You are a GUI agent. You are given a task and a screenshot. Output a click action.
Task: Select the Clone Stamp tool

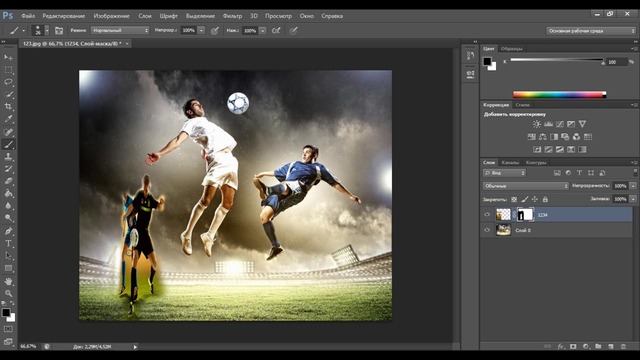pyautogui.click(x=8, y=157)
